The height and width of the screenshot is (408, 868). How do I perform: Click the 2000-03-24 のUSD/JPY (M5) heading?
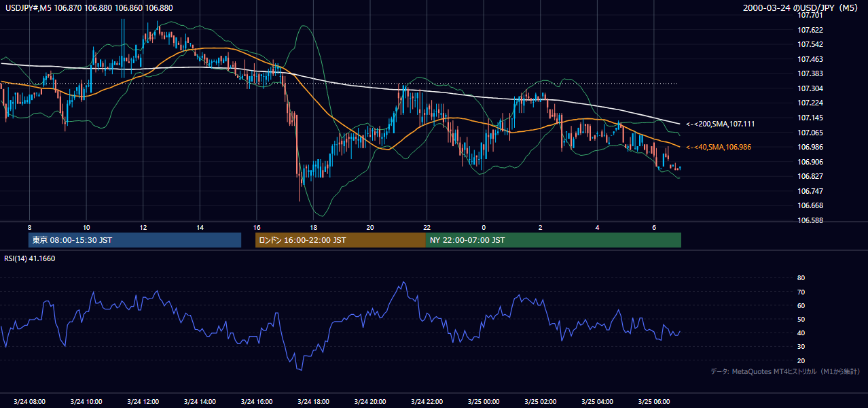click(x=801, y=8)
